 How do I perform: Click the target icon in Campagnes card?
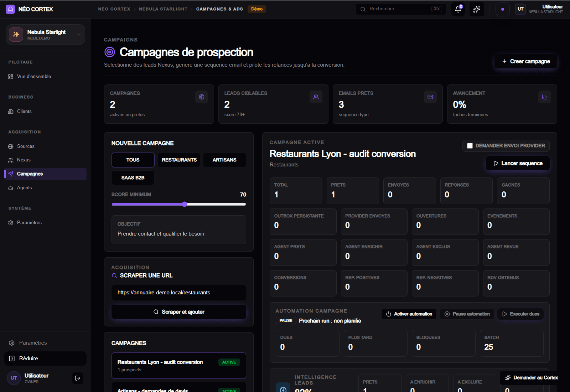202,97
